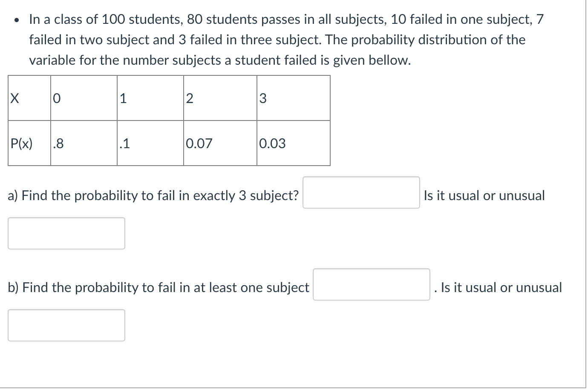Select the table cell containing .8
Viewport: 588px width, 390px height.
(84, 143)
